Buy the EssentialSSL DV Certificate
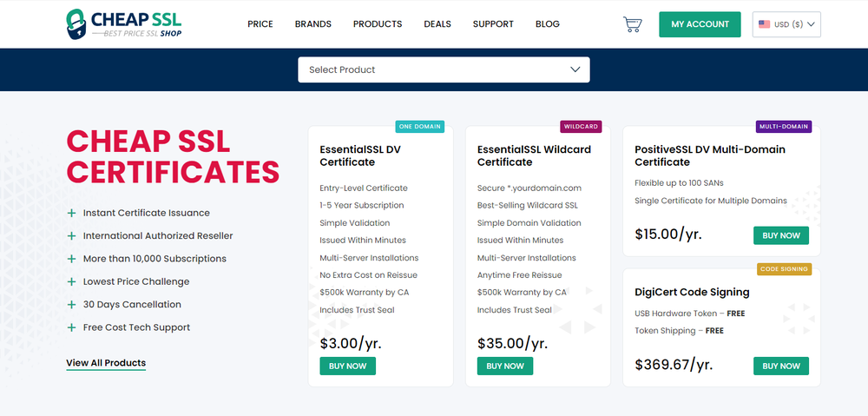The image size is (868, 416). pos(348,366)
